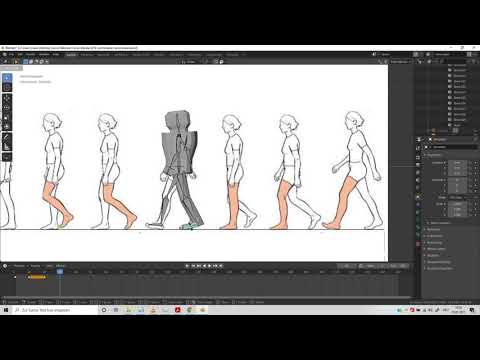Open the rotation Mode dropdown
Viewport: 480px width, 360px height.
[x=459, y=197]
